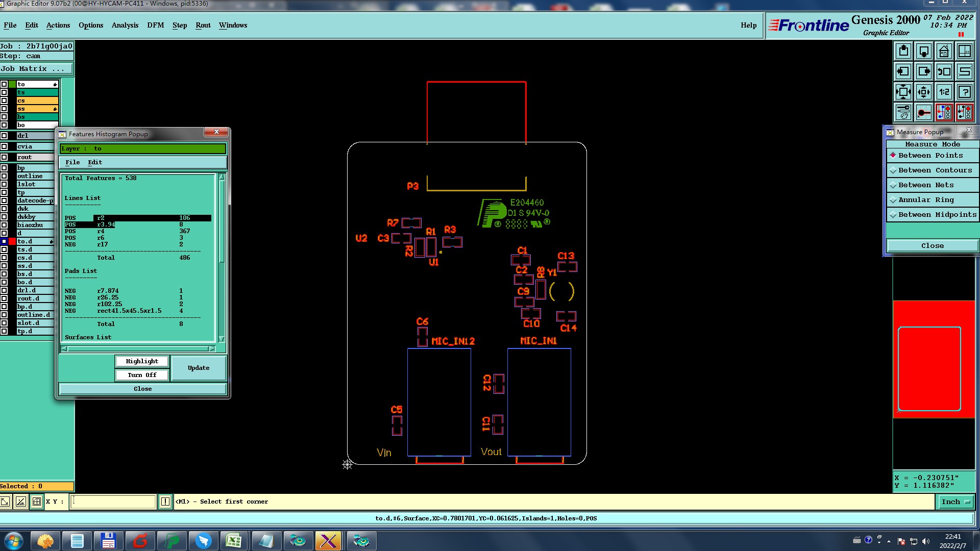Close the Measure Popup with the Close button
This screenshot has height=551, width=980.
click(932, 245)
